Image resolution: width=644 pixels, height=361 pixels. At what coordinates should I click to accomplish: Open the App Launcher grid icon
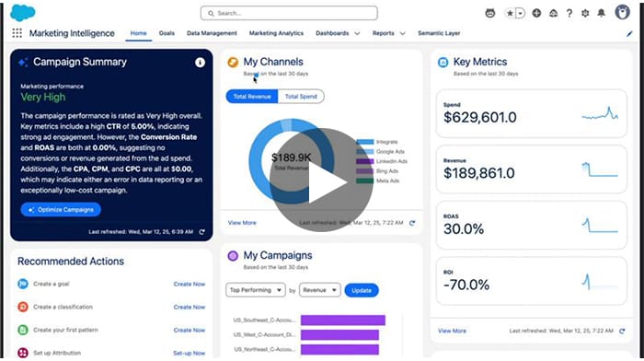point(17,33)
